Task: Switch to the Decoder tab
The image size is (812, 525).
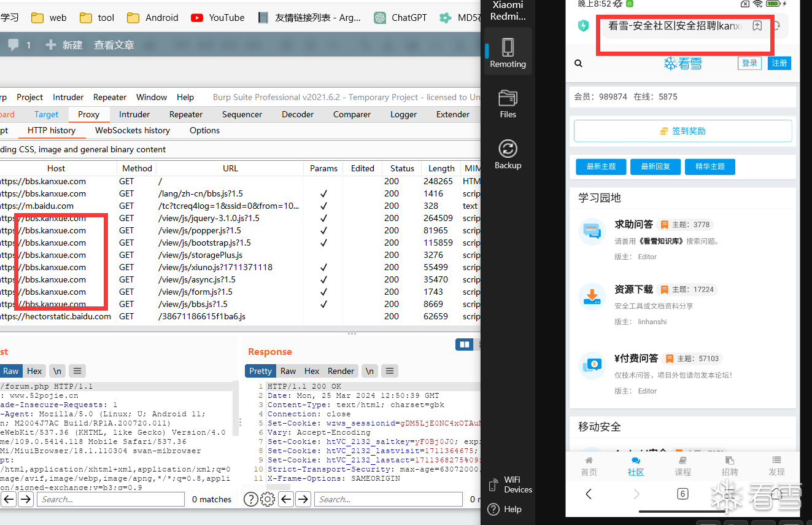Action: click(x=298, y=114)
